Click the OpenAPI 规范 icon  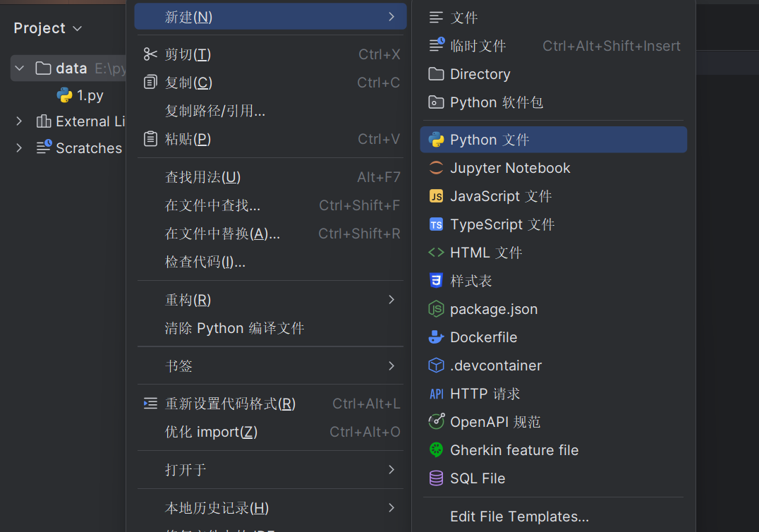click(x=436, y=421)
